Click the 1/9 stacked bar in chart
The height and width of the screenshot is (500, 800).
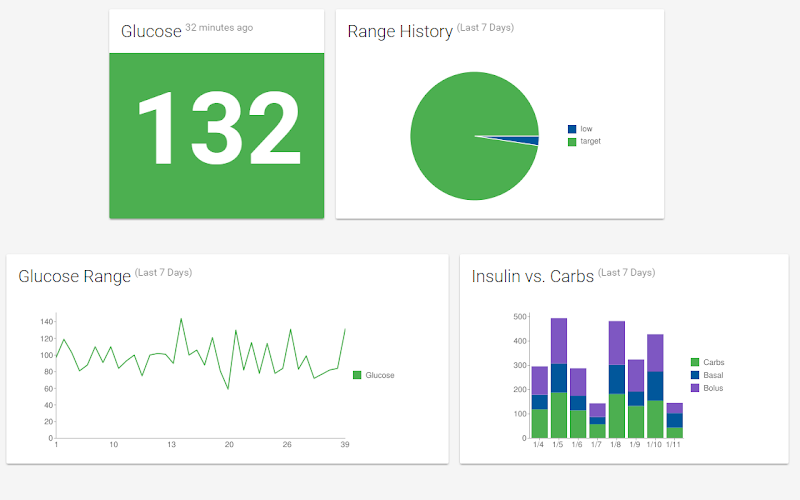pyautogui.click(x=636, y=398)
